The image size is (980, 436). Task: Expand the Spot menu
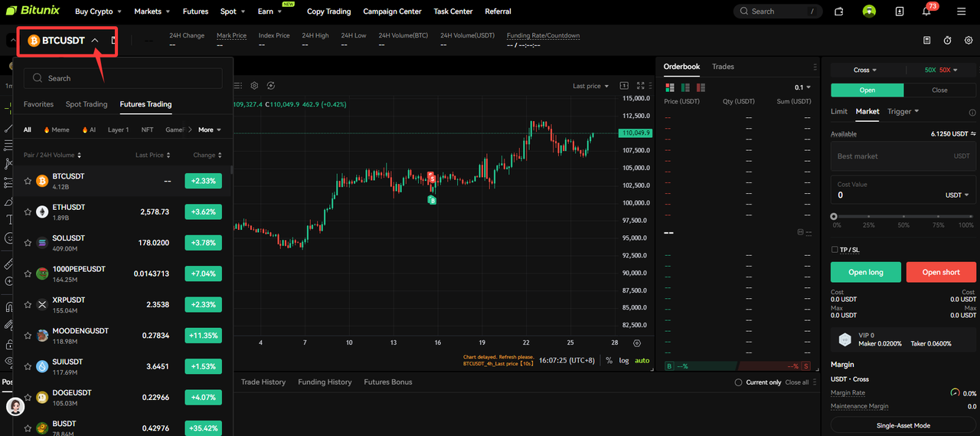point(233,11)
